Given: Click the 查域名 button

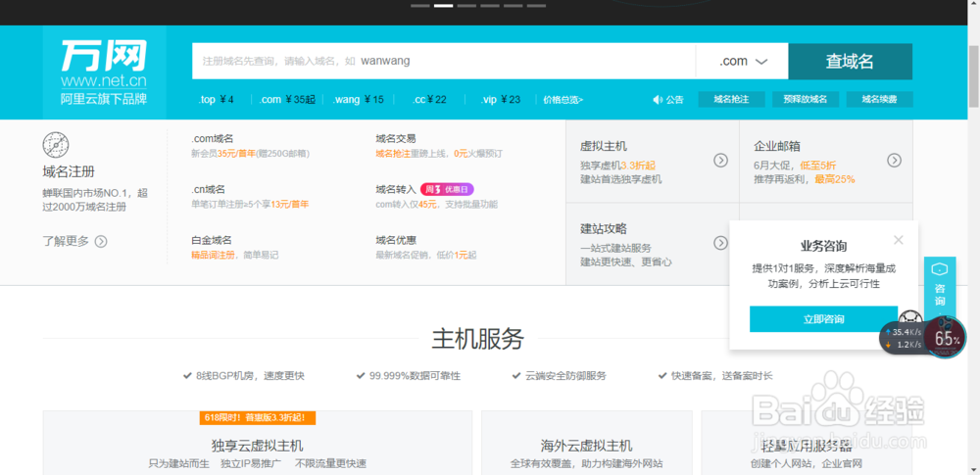Looking at the screenshot, I should (x=850, y=62).
